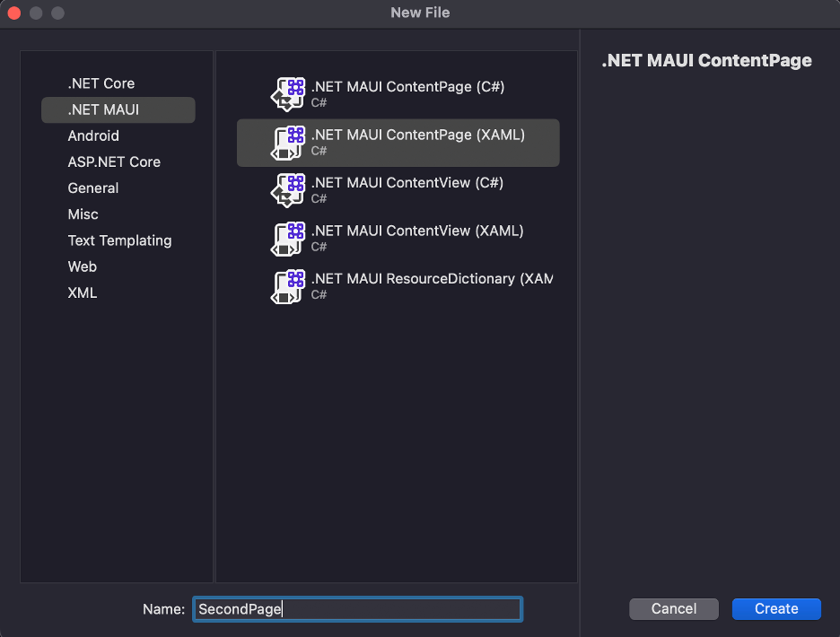Close the New File window
Viewport: 840px width, 637px height.
[x=14, y=13]
